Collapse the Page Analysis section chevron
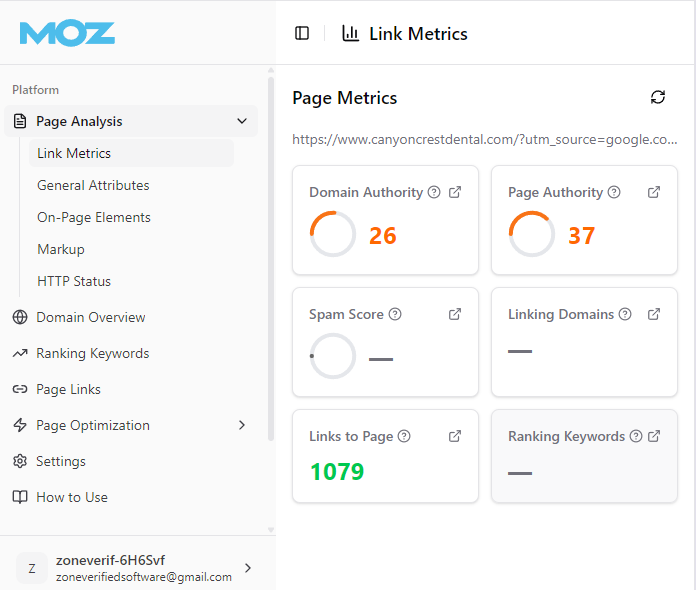 tap(242, 121)
